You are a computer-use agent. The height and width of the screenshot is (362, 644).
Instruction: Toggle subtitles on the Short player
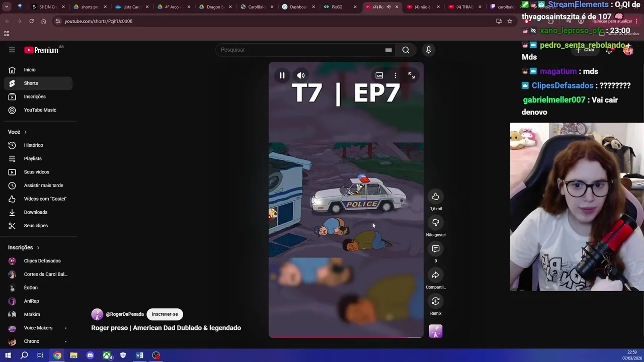pos(379,75)
